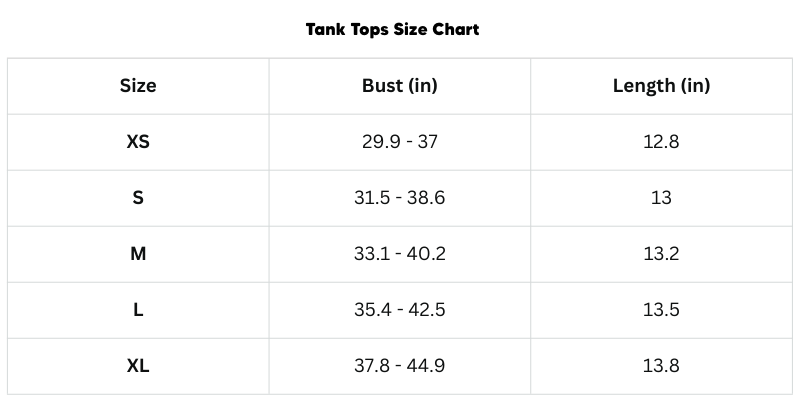
Task: Pick the S size cell
Action: [138, 198]
